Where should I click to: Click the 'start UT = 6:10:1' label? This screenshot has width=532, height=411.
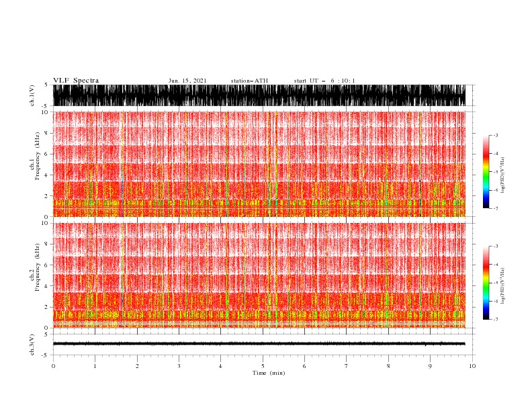tap(324, 81)
